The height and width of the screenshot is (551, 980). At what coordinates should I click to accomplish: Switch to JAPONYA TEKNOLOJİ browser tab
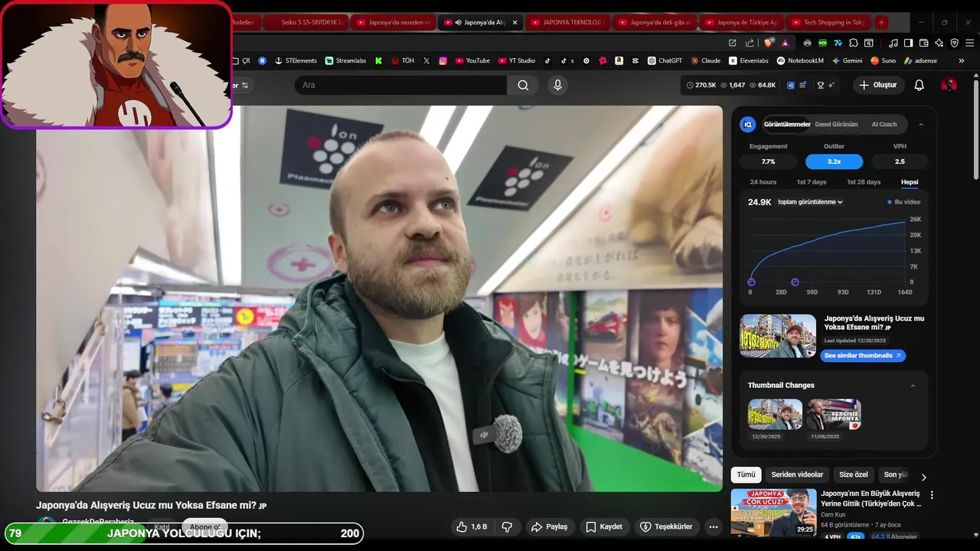tap(567, 22)
